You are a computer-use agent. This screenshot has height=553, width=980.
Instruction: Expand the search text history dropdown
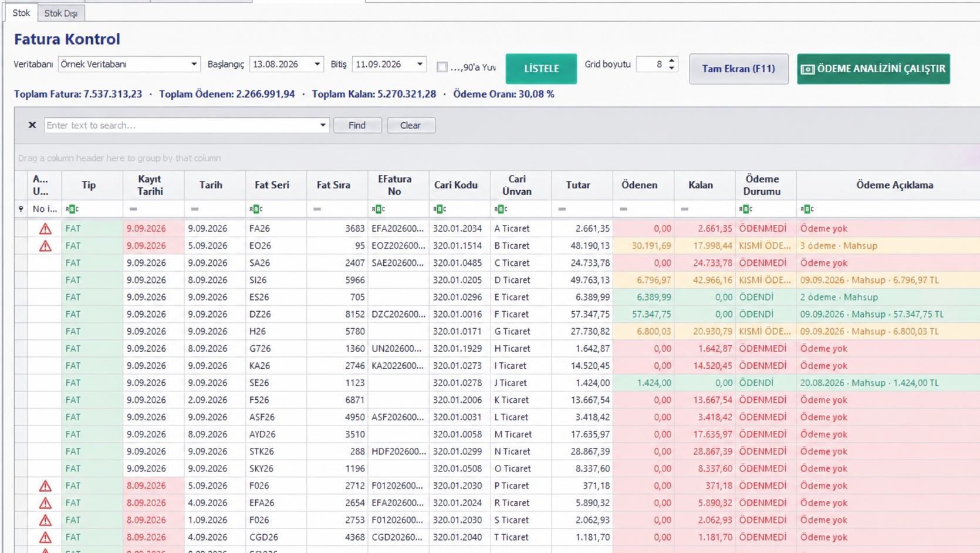(x=323, y=125)
